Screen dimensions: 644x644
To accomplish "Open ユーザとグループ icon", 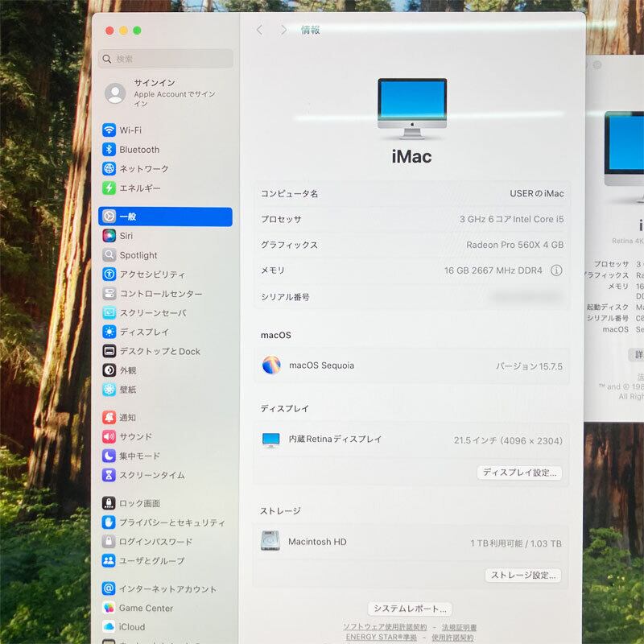I will (109, 560).
